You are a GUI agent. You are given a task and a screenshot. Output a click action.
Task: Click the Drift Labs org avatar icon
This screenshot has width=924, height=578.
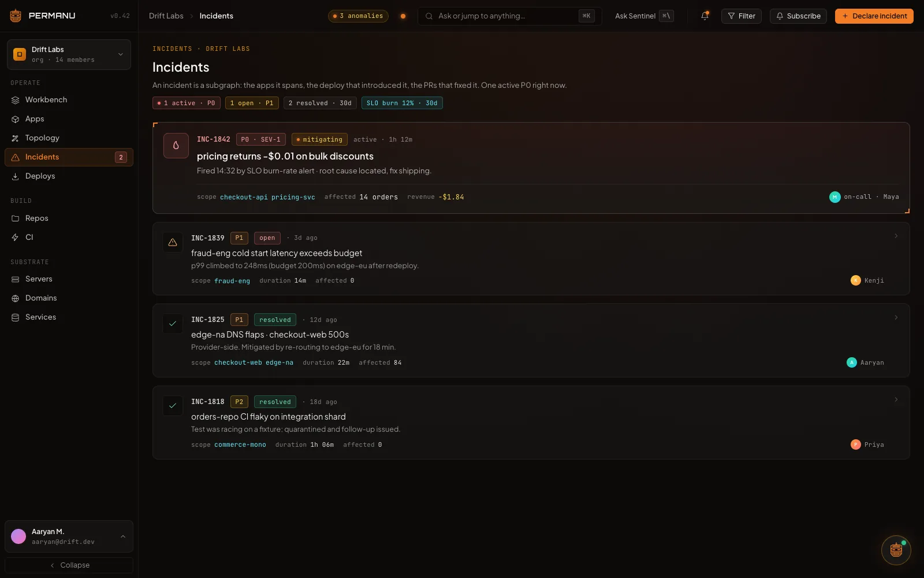(20, 54)
